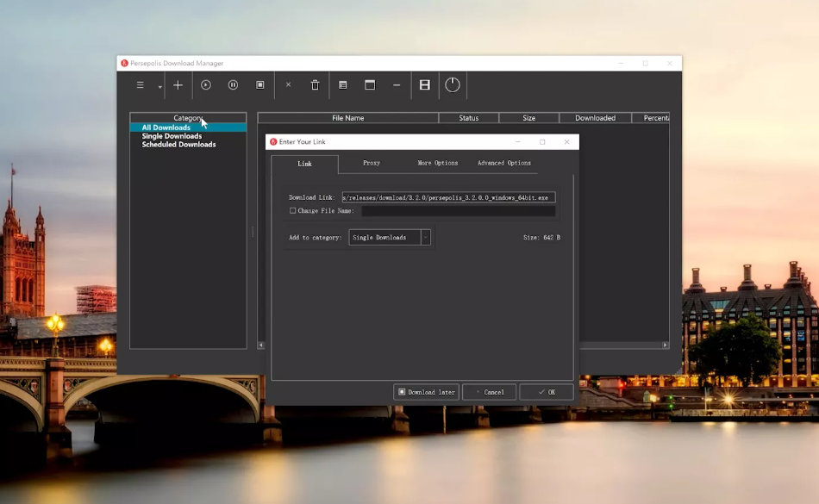Screen dimensions: 819x504
Task: Pause the download with the pause icon
Action: (x=233, y=85)
